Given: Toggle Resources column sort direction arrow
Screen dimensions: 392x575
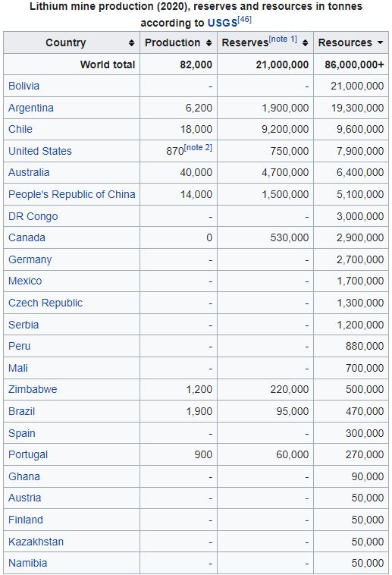Looking at the screenshot, I should click(x=381, y=43).
